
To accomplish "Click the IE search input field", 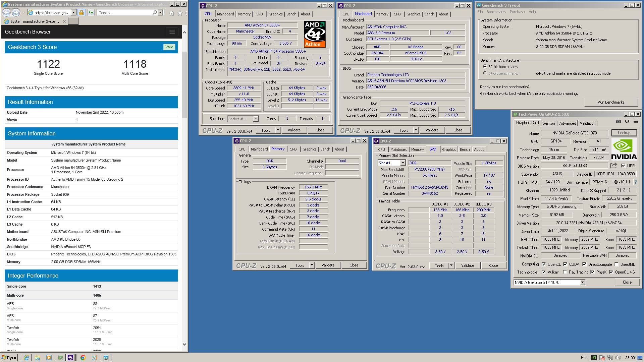I will pyautogui.click(x=124, y=12).
